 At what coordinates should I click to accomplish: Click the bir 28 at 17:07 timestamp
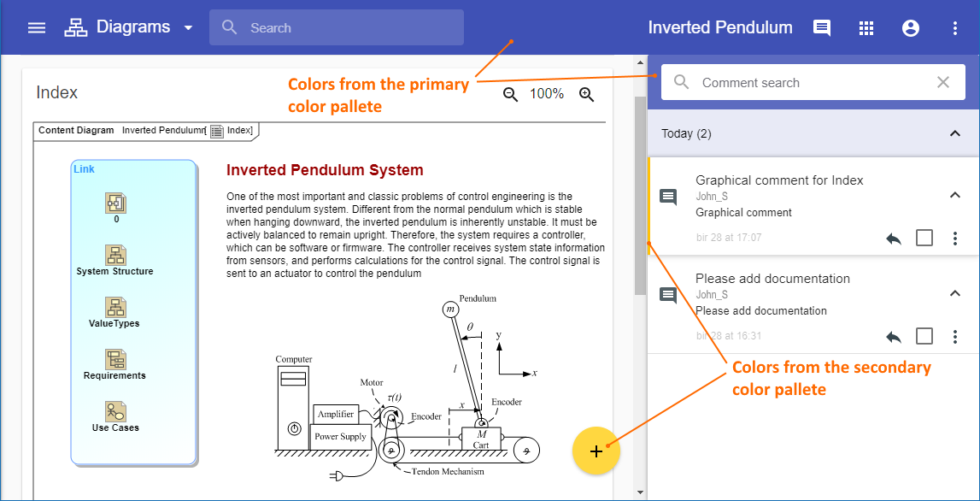pos(729,238)
